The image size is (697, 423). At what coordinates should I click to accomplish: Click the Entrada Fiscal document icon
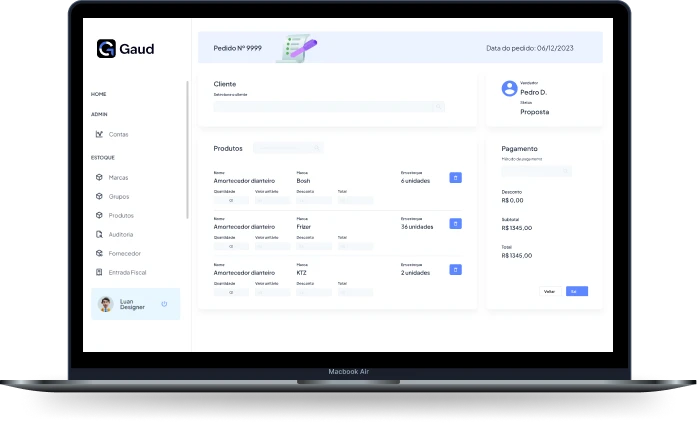(99, 272)
